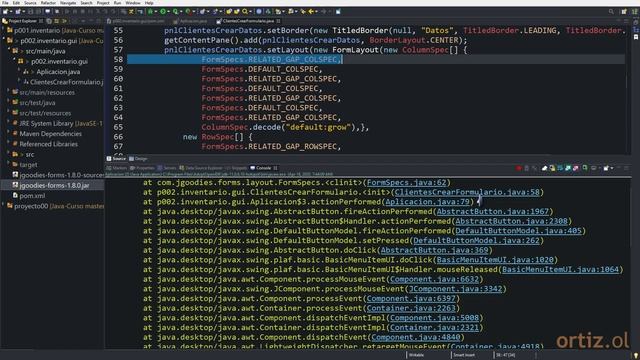Click the Link with Editor icon in Project Explorer
640x360 pixels.
pyautogui.click(x=56, y=21)
